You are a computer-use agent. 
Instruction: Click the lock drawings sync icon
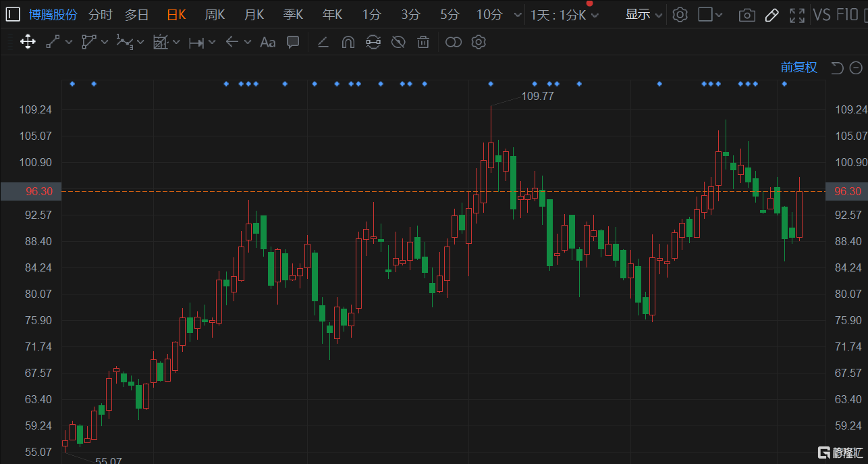tap(373, 43)
